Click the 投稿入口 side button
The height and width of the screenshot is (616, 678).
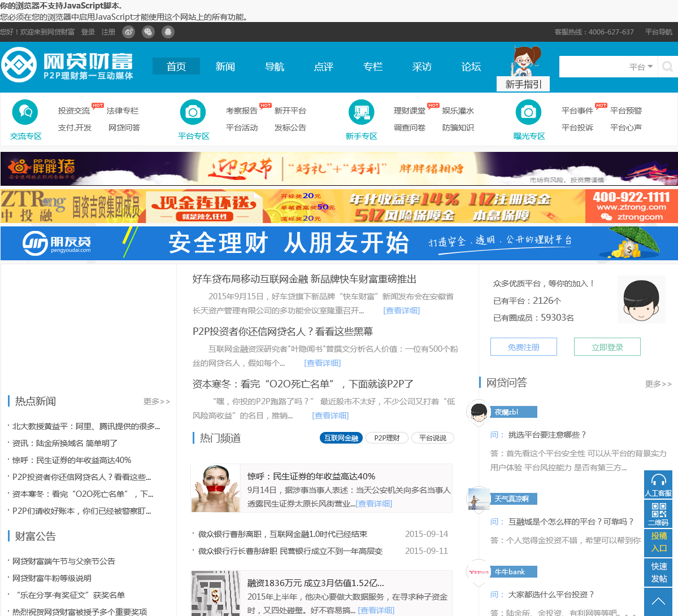(658, 542)
